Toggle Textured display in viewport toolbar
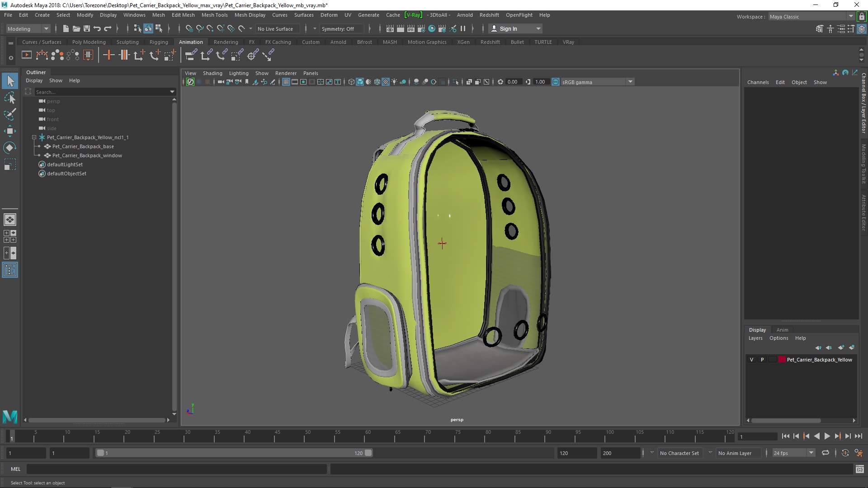This screenshot has height=488, width=868. pos(386,82)
